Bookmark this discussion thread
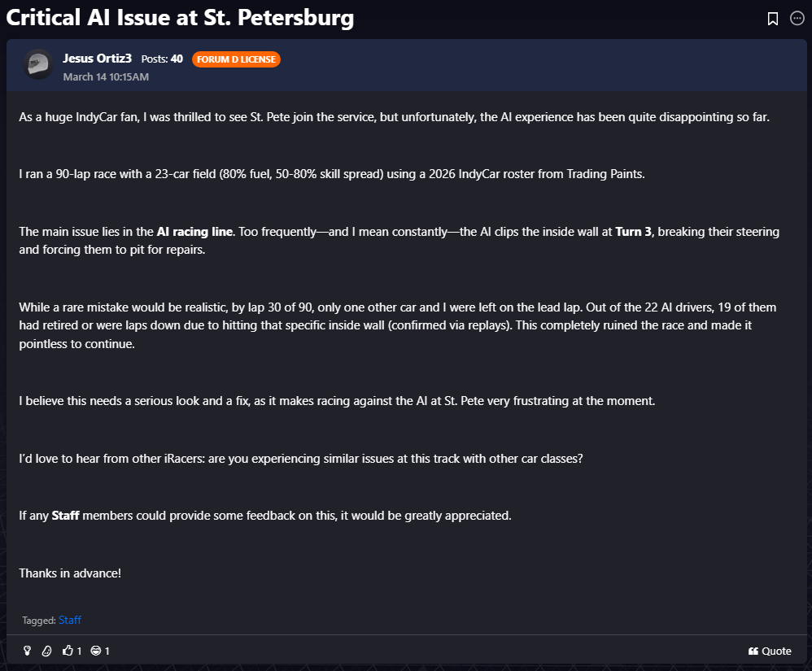Viewport: 812px width, 671px height. click(x=773, y=19)
